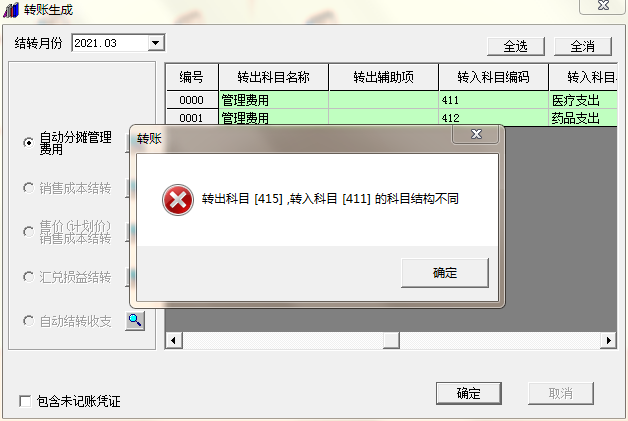
Task: Click the red error icon in dialog
Action: 178,199
